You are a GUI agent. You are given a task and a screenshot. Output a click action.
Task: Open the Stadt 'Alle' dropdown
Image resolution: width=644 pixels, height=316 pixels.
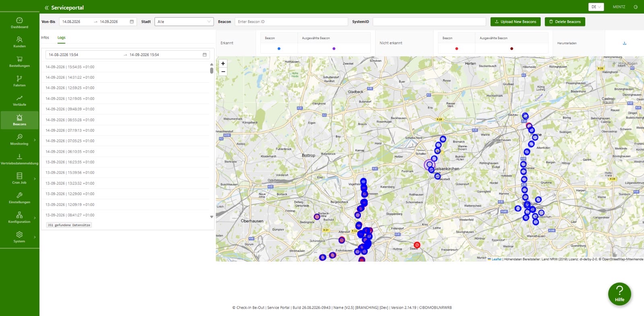click(184, 22)
